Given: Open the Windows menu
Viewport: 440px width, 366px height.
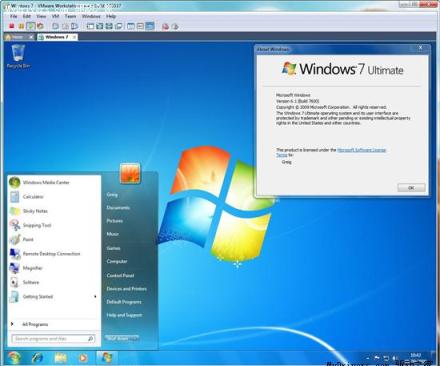Looking at the screenshot, I should coord(91,16).
